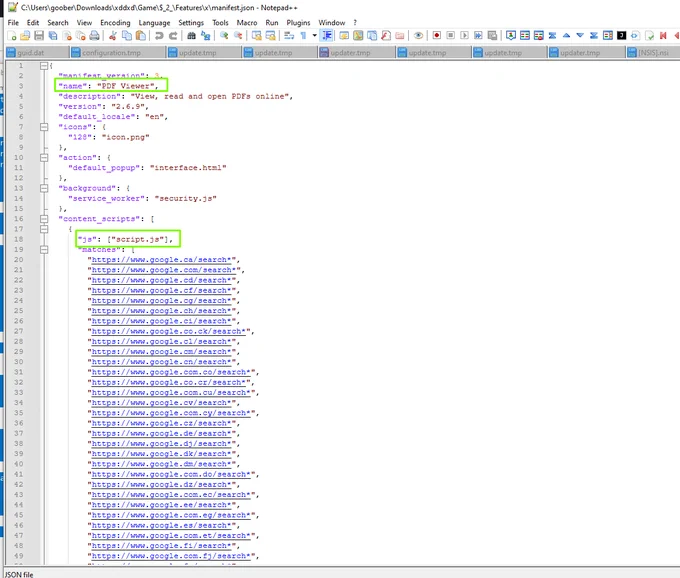This screenshot has height=578, width=680.
Task: Switch to the [NSIS].nsi tab
Action: 653,53
